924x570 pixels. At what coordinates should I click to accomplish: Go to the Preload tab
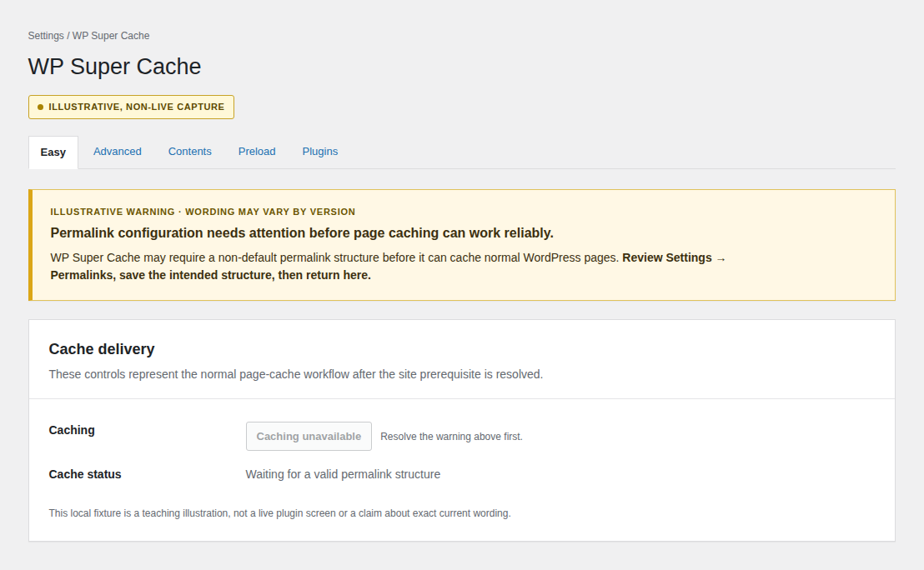point(257,152)
